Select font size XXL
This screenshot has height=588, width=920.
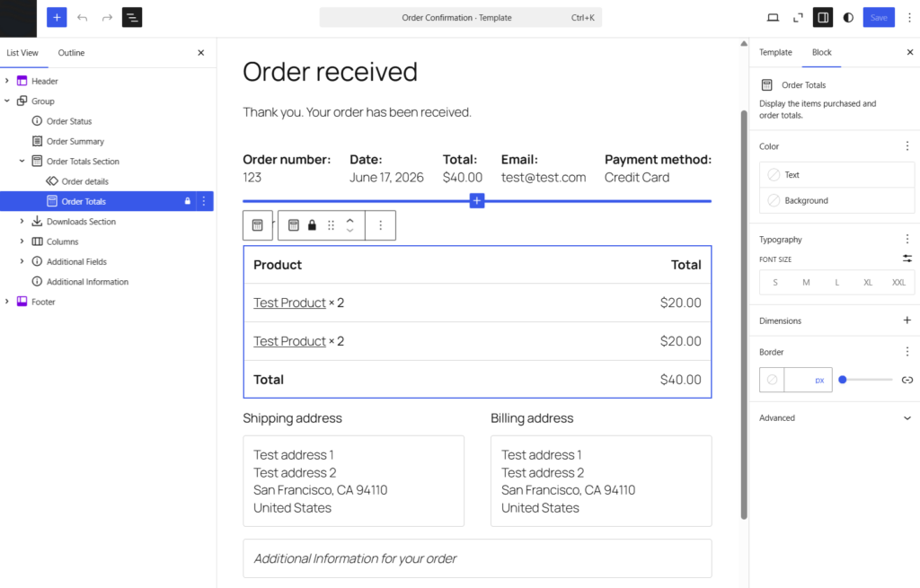(x=898, y=283)
